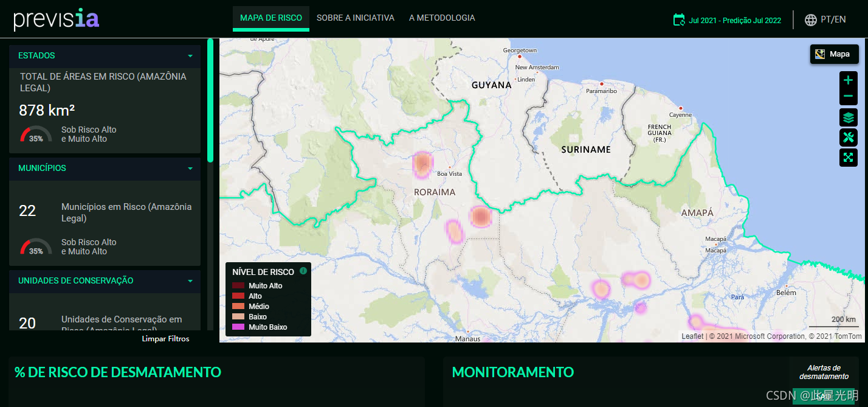Collapse the Estados panel arrow

click(190, 56)
